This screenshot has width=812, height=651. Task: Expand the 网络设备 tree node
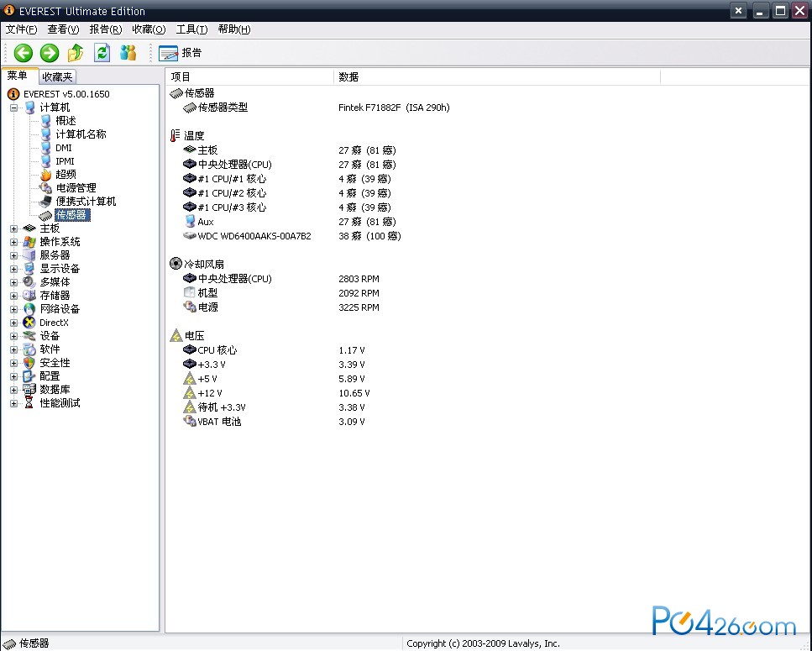click(14, 309)
